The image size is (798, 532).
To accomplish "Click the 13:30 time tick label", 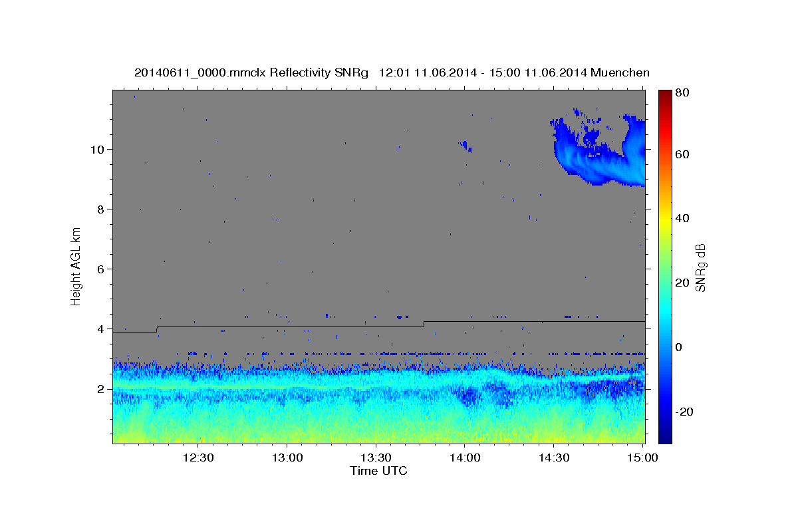I will coord(376,458).
